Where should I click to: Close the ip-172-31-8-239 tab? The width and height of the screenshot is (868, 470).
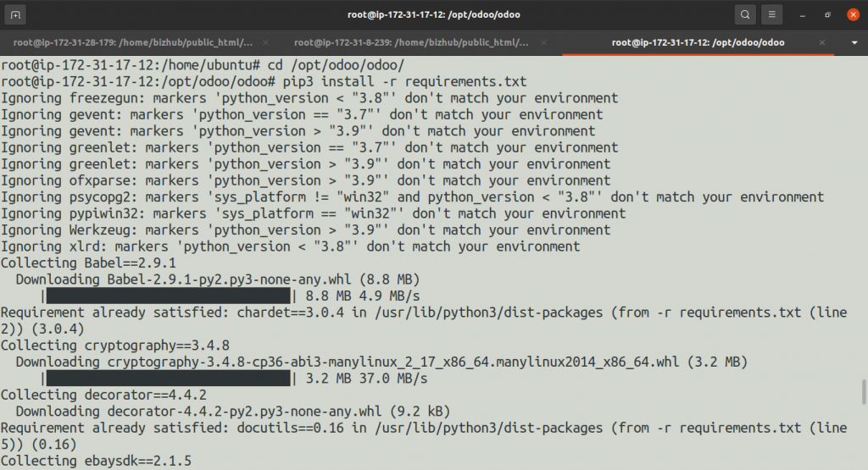pyautogui.click(x=543, y=42)
